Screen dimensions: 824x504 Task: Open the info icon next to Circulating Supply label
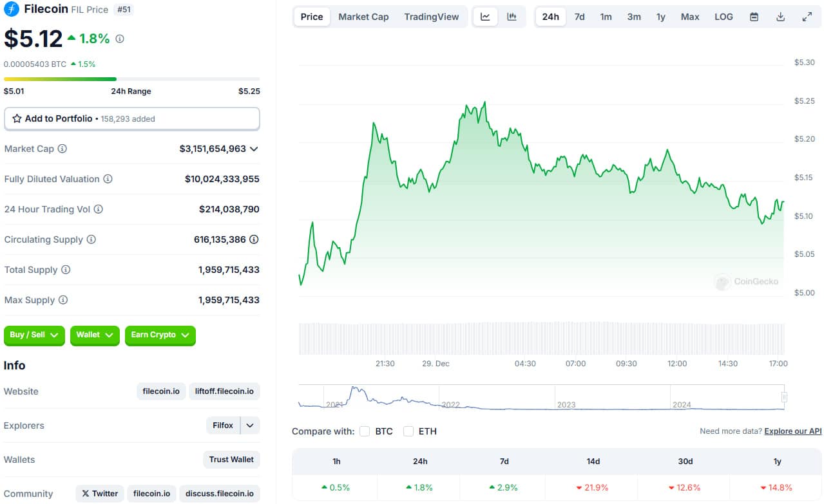[x=91, y=239]
